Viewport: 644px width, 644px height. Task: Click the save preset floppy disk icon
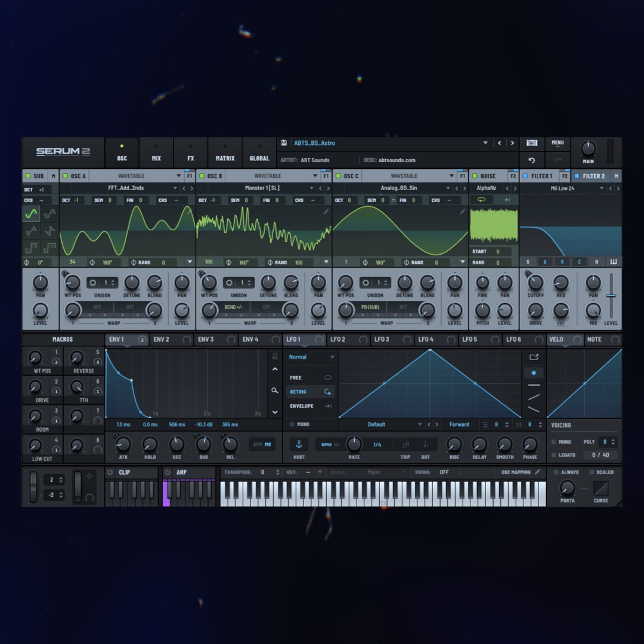pos(285,143)
